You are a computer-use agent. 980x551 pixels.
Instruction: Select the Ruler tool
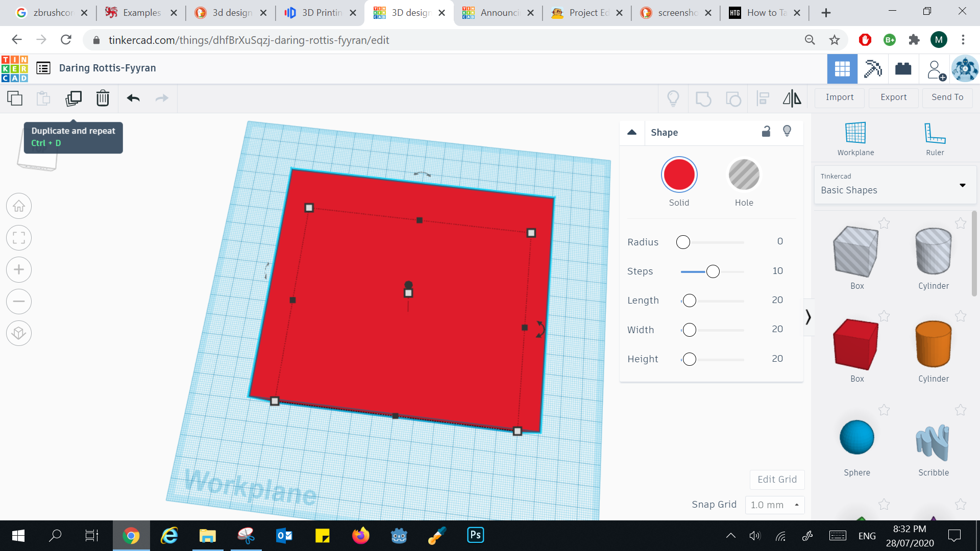(935, 137)
